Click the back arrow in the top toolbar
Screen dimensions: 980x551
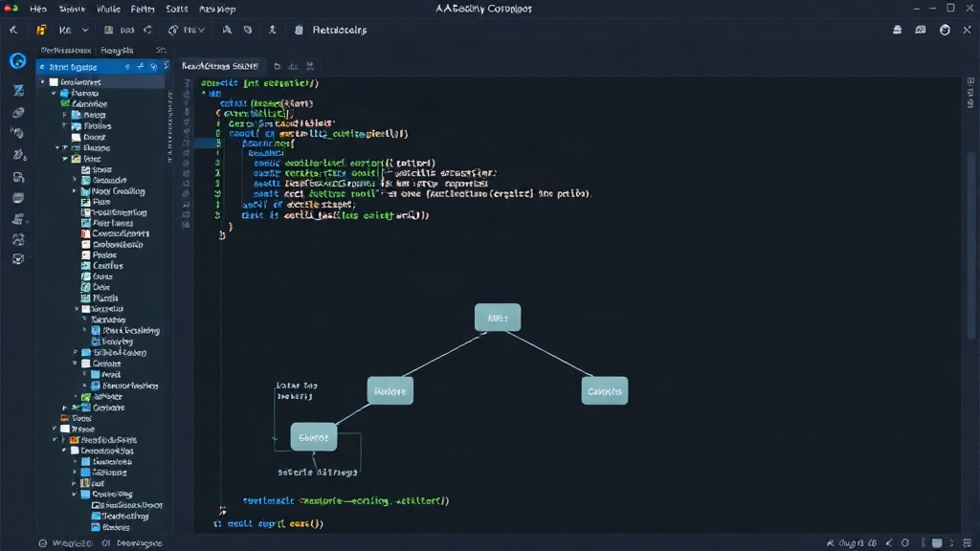click(x=13, y=30)
